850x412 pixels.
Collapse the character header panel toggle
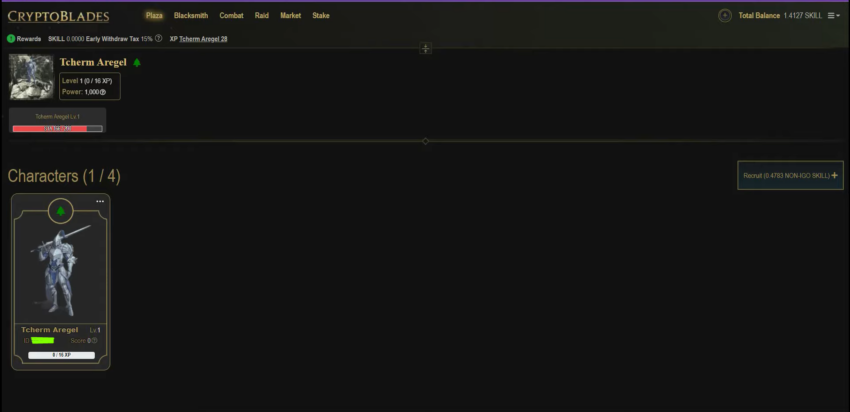(x=426, y=49)
